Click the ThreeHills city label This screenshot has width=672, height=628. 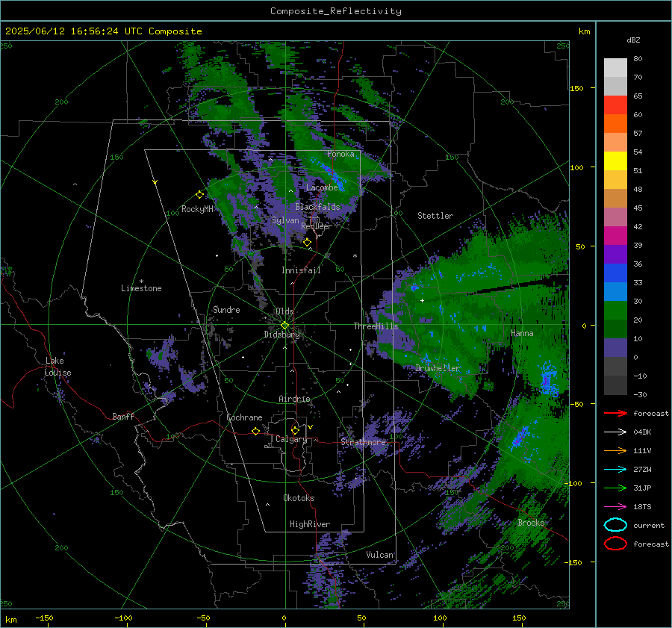376,326
